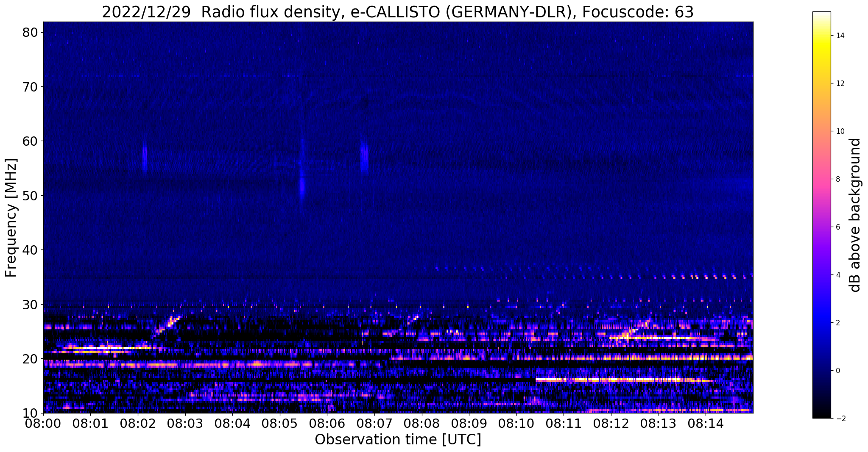Click the bright white emission band at 22 MHz near 08:01
This screenshot has width=868, height=452.
(x=112, y=348)
